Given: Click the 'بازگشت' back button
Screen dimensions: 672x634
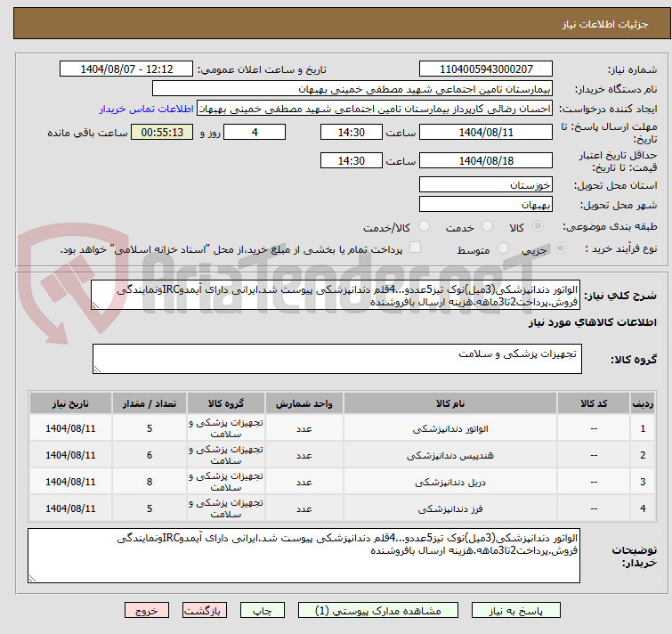Looking at the screenshot, I should 205,612.
